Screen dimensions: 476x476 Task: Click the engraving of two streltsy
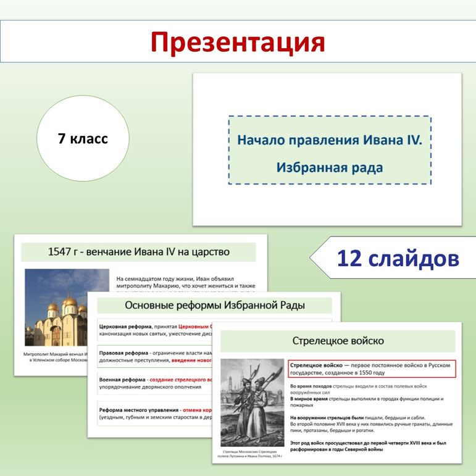252,403
